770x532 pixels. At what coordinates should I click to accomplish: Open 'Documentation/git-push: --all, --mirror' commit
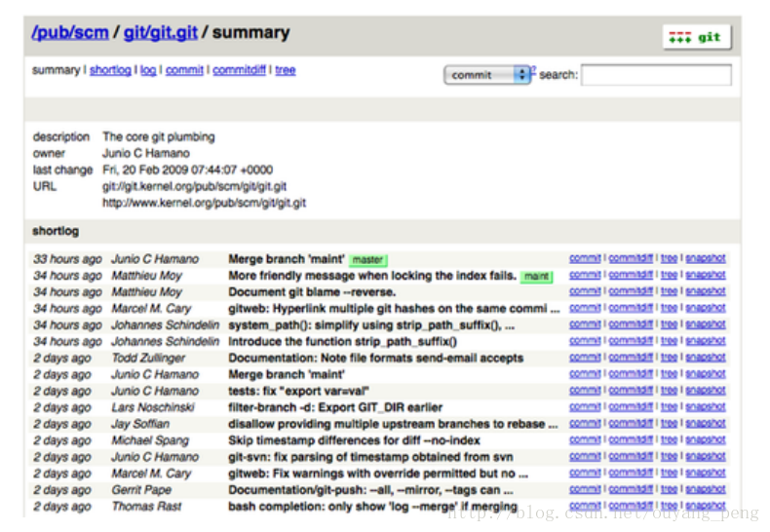coord(370,490)
